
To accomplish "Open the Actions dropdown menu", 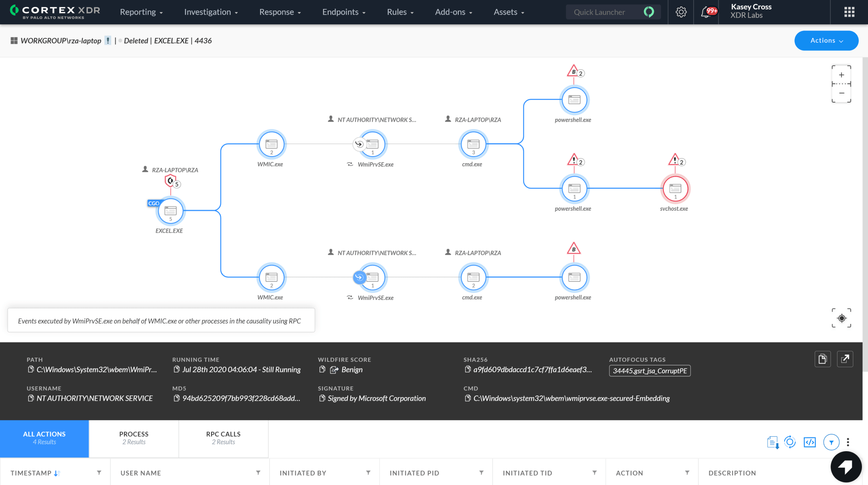I will pyautogui.click(x=826, y=41).
